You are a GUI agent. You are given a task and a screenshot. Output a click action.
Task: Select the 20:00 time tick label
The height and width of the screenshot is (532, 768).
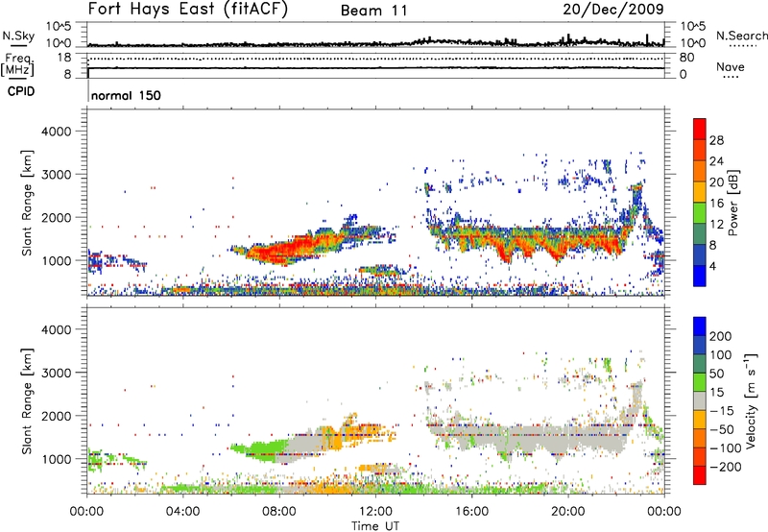pyautogui.click(x=568, y=512)
